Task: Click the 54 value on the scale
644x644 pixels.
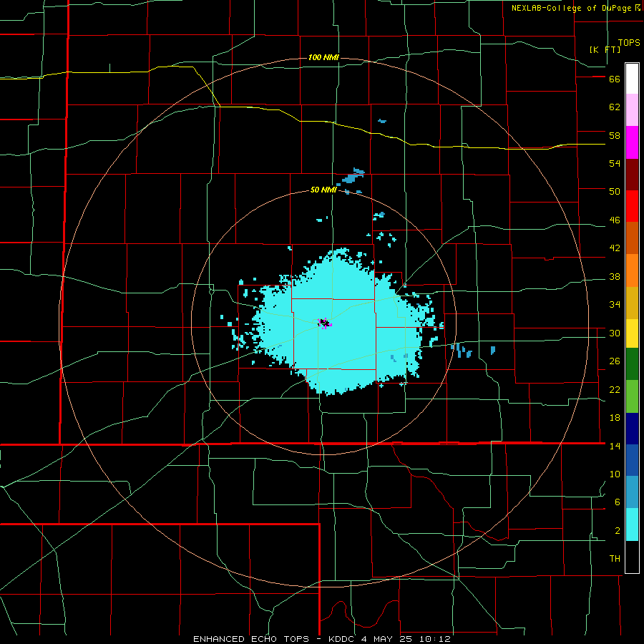Action: [x=615, y=163]
